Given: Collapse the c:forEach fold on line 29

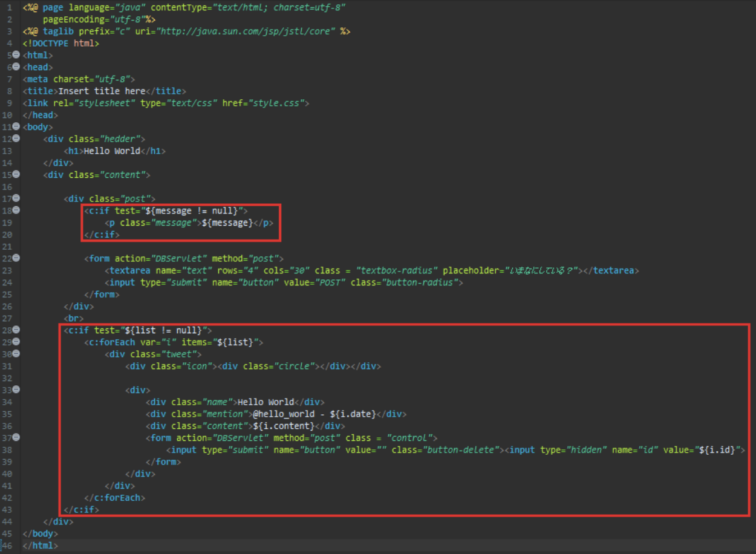Looking at the screenshot, I should click(x=16, y=342).
